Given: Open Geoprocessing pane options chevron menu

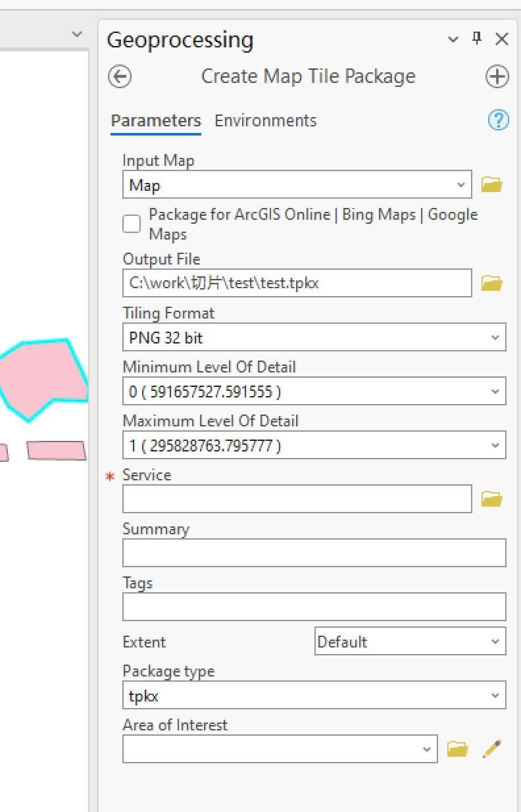Looking at the screenshot, I should [x=453, y=39].
